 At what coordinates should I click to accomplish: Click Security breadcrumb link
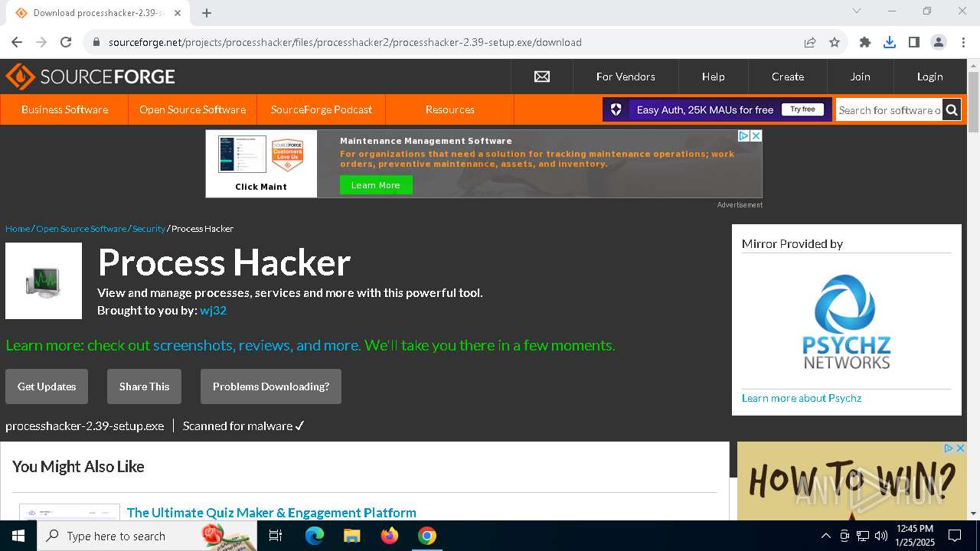click(x=149, y=229)
